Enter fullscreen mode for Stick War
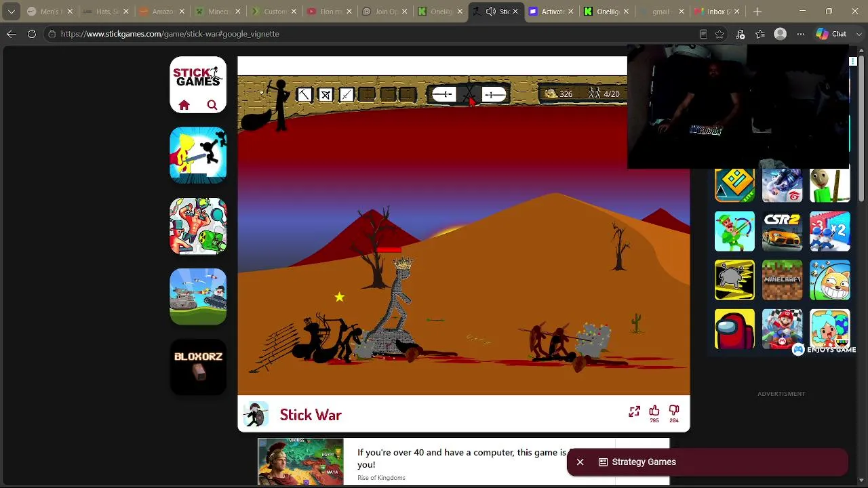 pyautogui.click(x=634, y=411)
